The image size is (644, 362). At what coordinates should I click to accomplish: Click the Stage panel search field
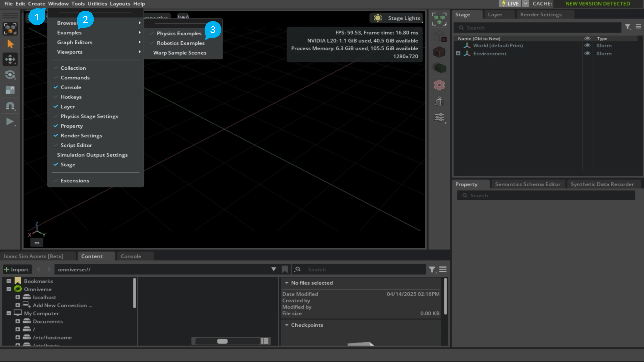click(537, 28)
